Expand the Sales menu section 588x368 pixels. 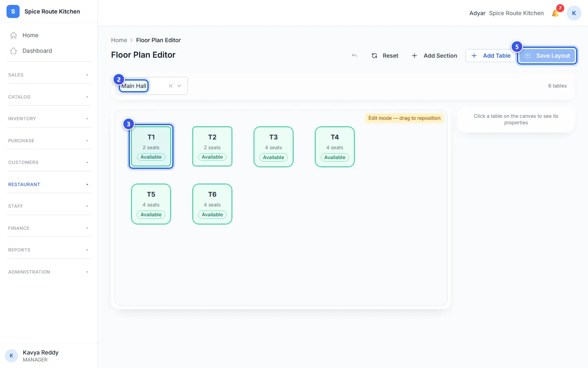pyautogui.click(x=49, y=75)
